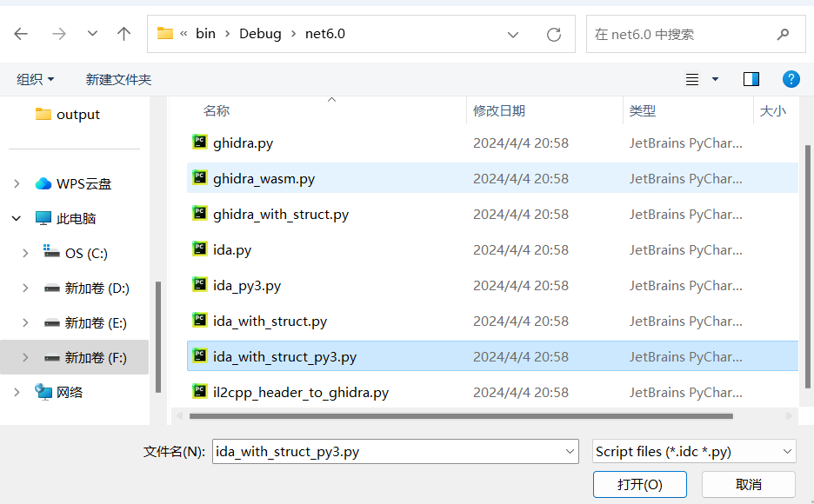Open the Script files type filter
The height and width of the screenshot is (504, 814).
pyautogui.click(x=694, y=452)
